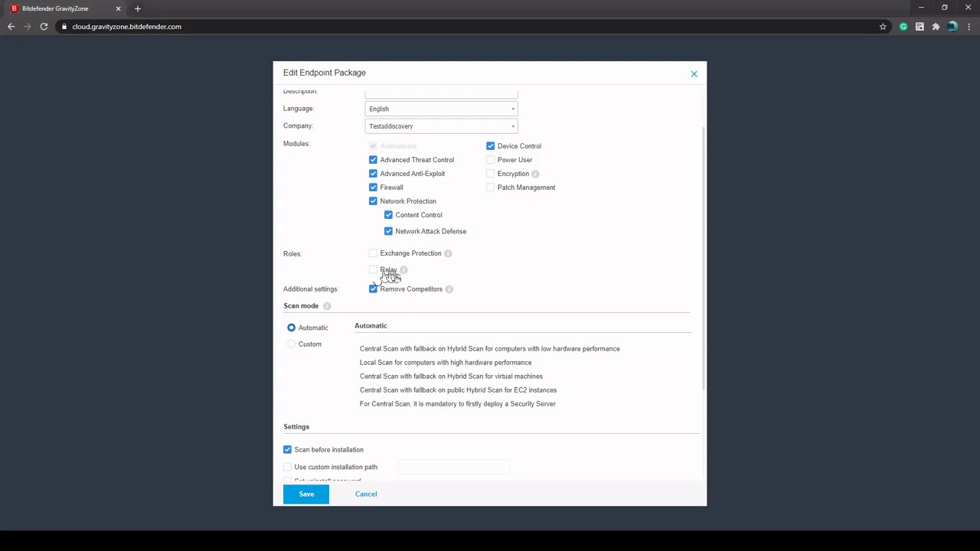Toggle Network Protection checkbox
Image resolution: width=980 pixels, height=551 pixels.
pos(373,201)
